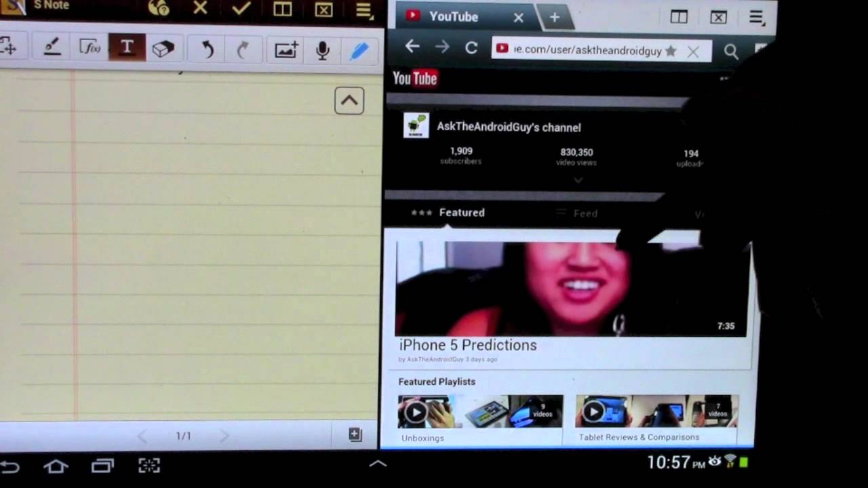Screen dimensions: 868x488
Task: Click the Featured Playlists heading
Action: 437,382
